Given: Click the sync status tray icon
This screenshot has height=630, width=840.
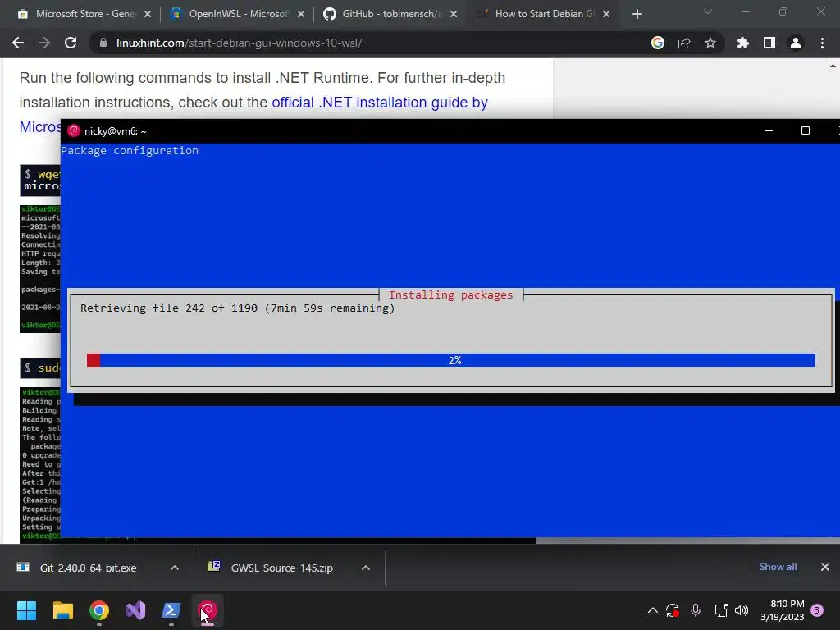Looking at the screenshot, I should [x=673, y=610].
